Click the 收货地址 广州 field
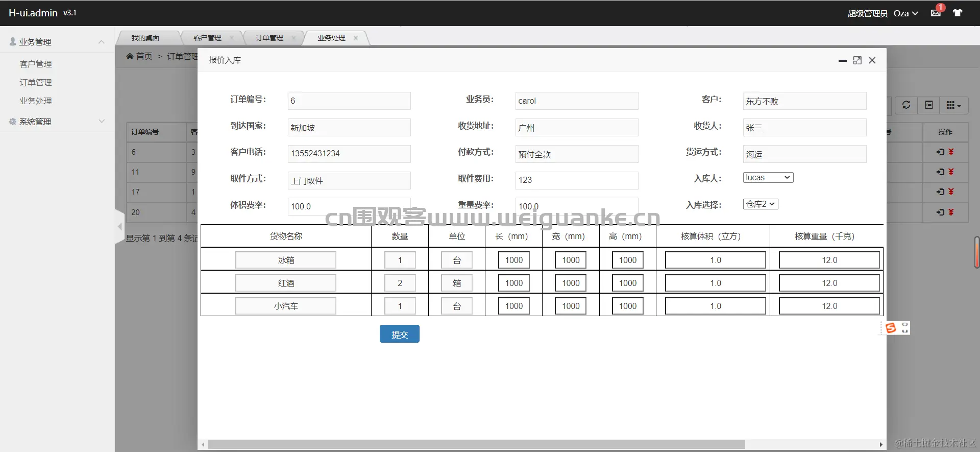Viewport: 980px width, 452px height. pos(577,127)
